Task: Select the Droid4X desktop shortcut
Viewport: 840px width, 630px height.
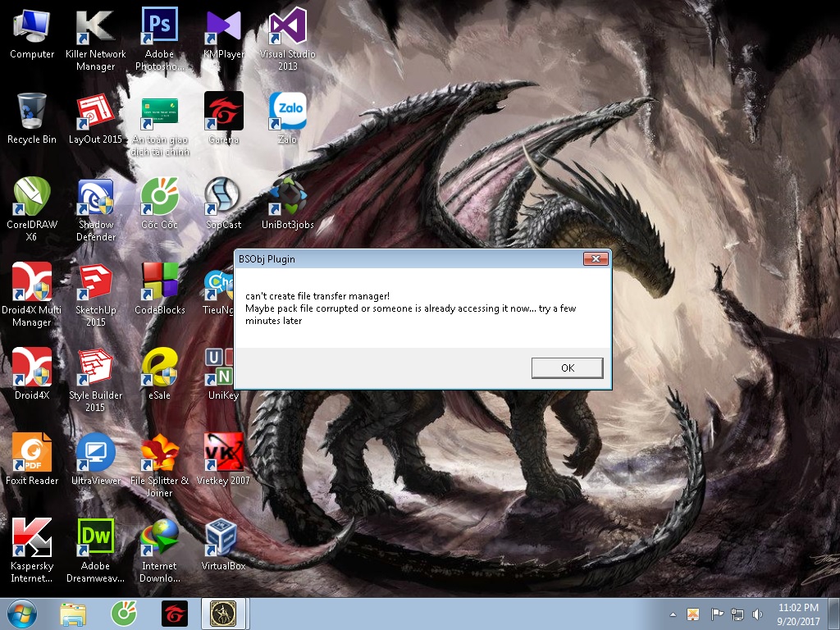Action: (32, 374)
